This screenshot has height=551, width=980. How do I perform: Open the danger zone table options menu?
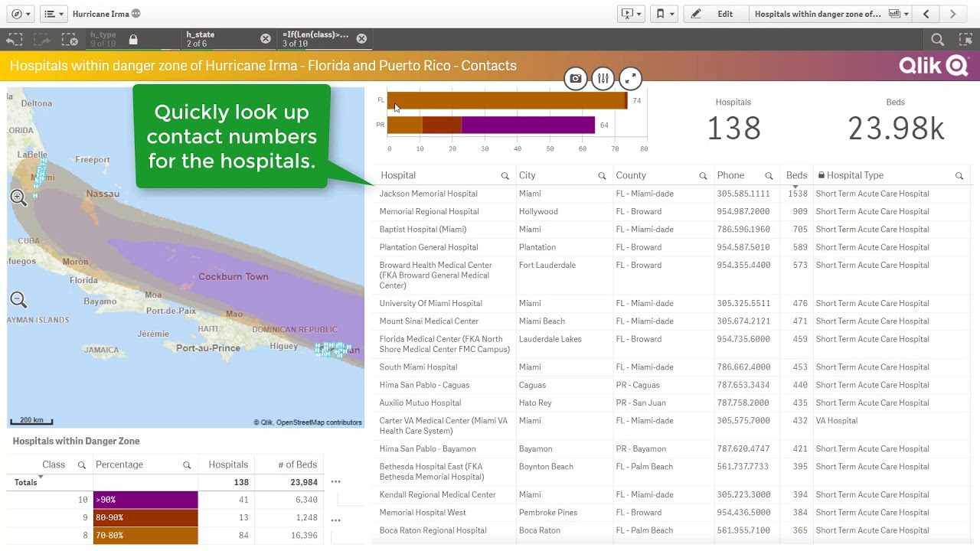(335, 482)
